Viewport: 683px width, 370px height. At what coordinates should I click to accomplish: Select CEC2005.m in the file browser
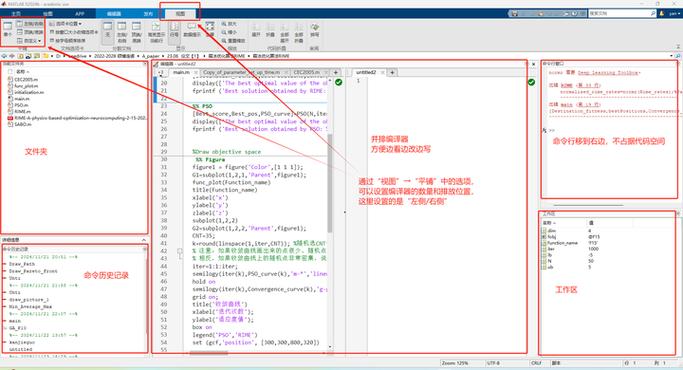tap(23, 79)
